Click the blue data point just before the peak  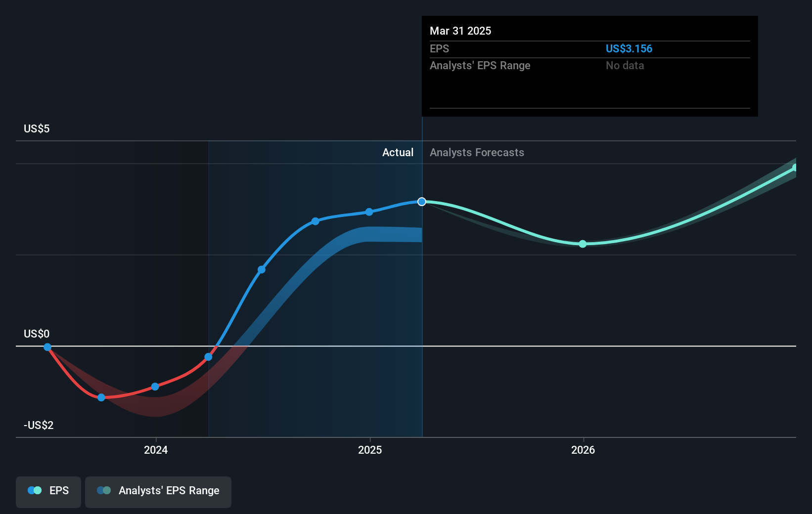coord(369,212)
